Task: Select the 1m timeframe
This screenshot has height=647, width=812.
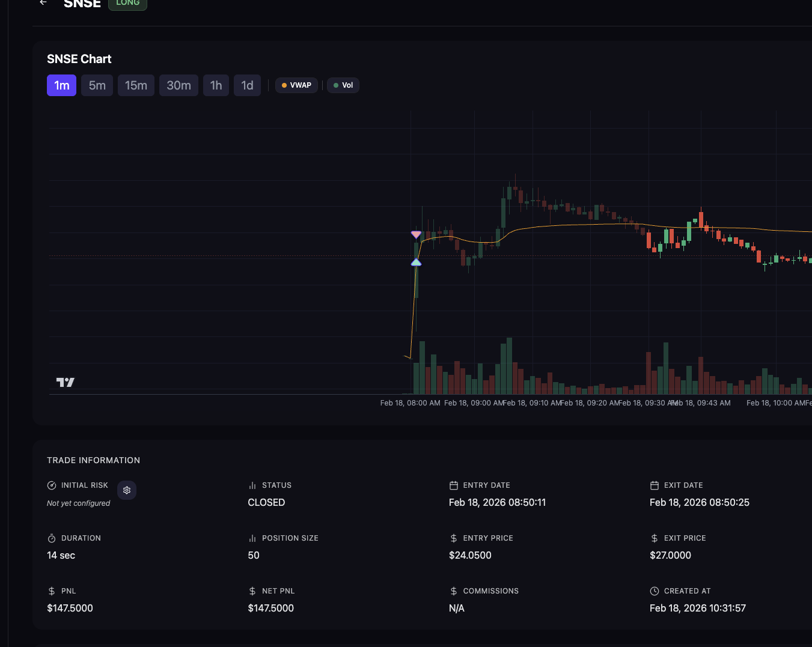Action: click(61, 85)
